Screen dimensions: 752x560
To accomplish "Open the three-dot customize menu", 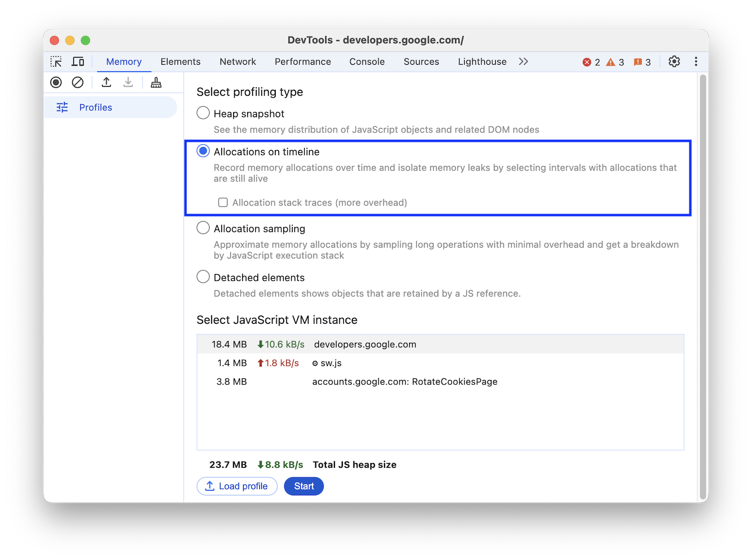I will (x=696, y=61).
